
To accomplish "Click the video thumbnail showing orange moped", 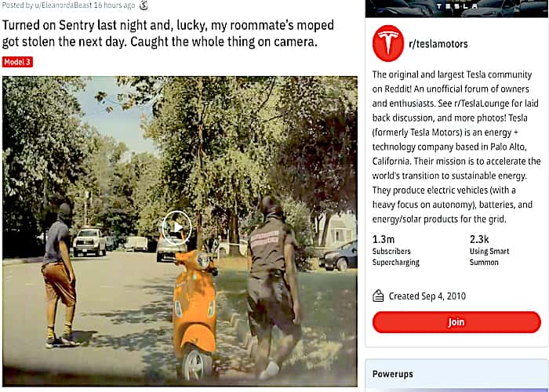I will (x=180, y=231).
